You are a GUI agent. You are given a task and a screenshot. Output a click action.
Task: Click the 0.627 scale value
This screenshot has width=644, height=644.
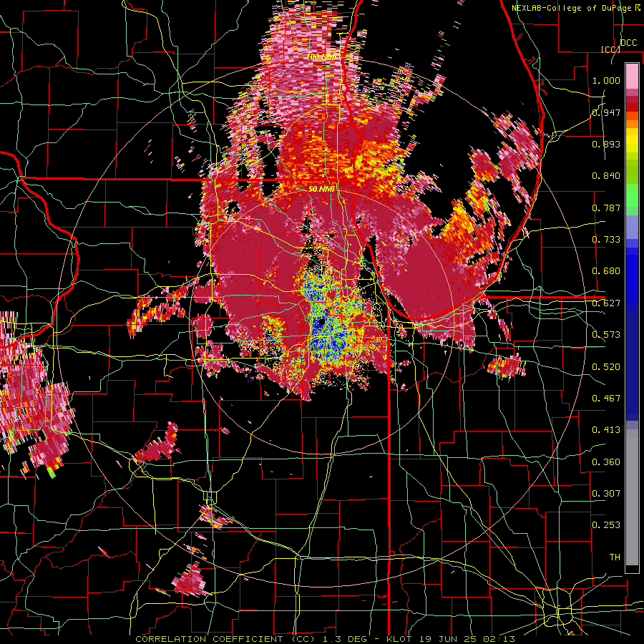pos(606,303)
